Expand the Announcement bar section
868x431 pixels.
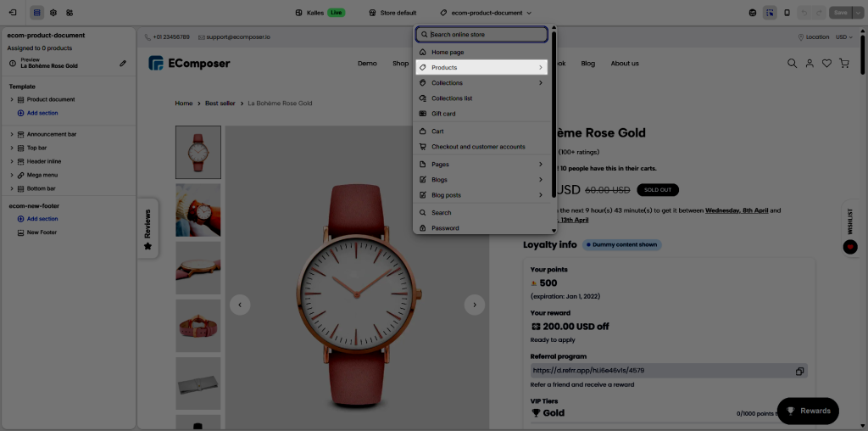[12, 134]
